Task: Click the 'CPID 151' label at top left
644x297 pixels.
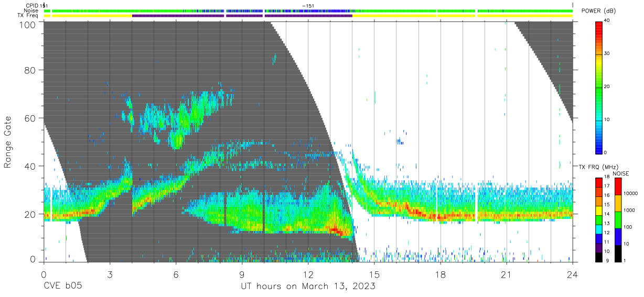Action: pyautogui.click(x=36, y=5)
